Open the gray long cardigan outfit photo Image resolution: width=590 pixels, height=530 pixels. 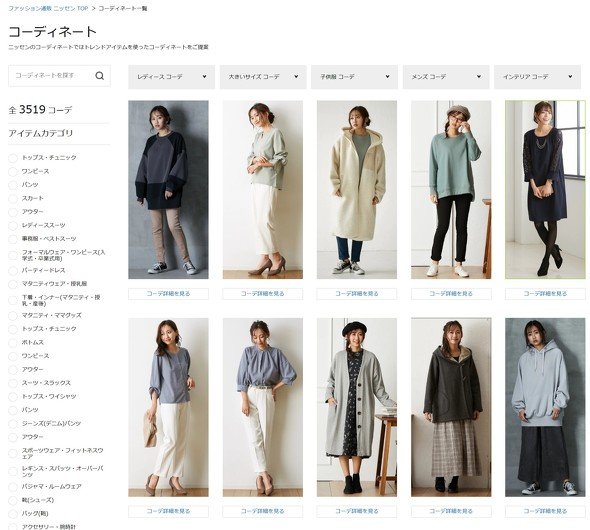[x=357, y=407]
